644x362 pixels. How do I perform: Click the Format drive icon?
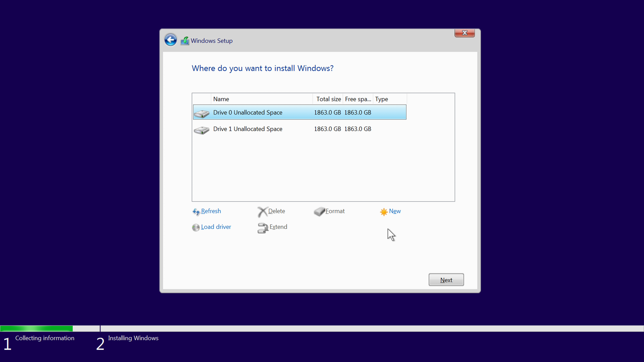[319, 212]
